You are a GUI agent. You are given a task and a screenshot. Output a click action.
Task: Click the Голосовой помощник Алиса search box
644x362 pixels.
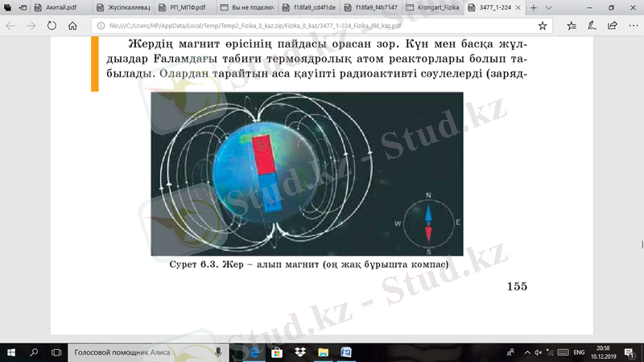pyautogui.click(x=148, y=352)
